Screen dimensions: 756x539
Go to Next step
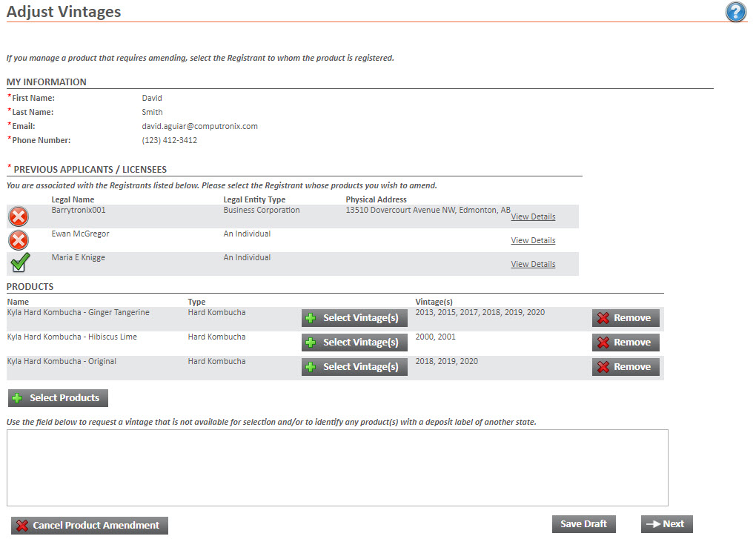pyautogui.click(x=667, y=524)
